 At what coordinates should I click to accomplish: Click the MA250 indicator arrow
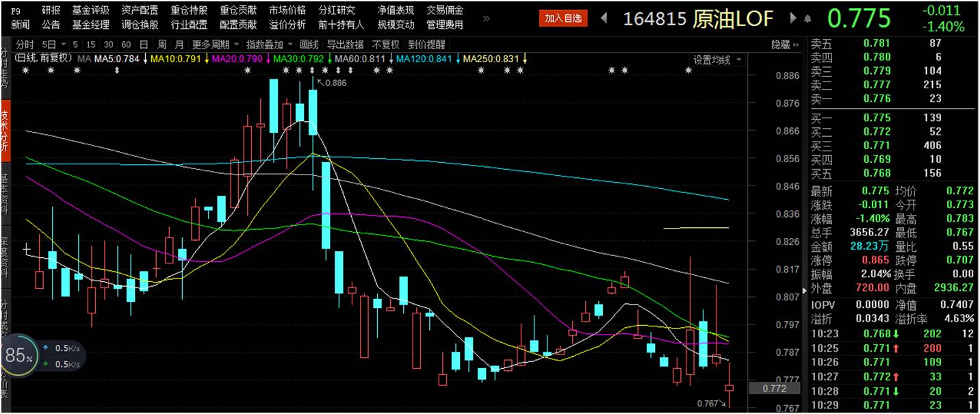click(525, 59)
